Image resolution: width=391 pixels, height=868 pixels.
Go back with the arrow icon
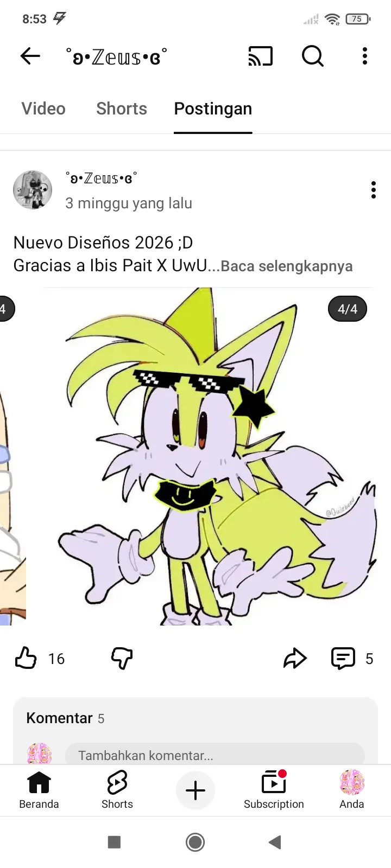30,56
